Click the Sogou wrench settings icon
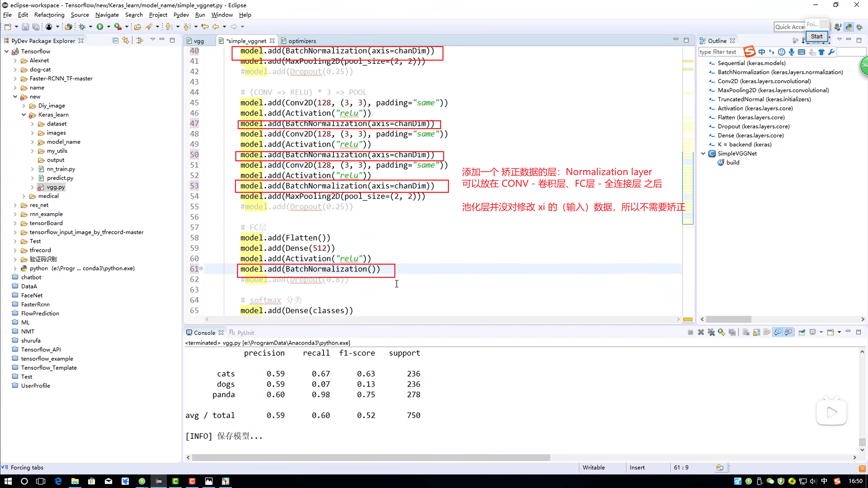868x488 pixels. 831,52
